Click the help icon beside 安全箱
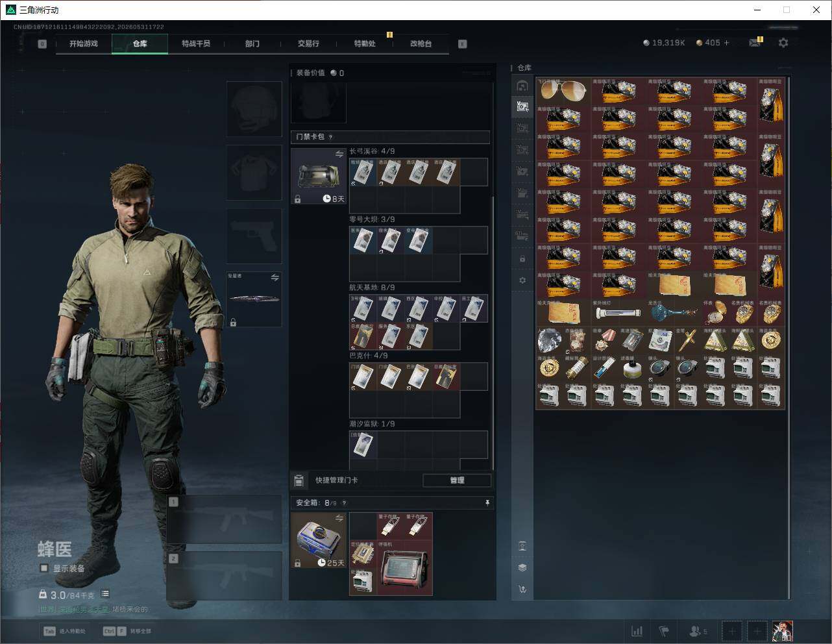Viewport: 832px width, 644px height. tap(344, 503)
